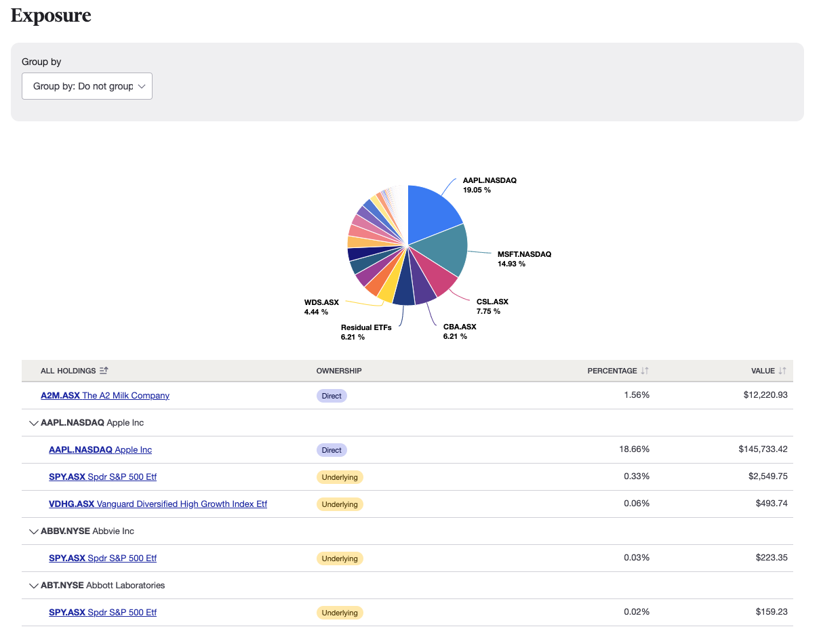Collapse the ABBV.NYSE Abbvie Inc group
The height and width of the screenshot is (631, 840).
click(x=34, y=531)
